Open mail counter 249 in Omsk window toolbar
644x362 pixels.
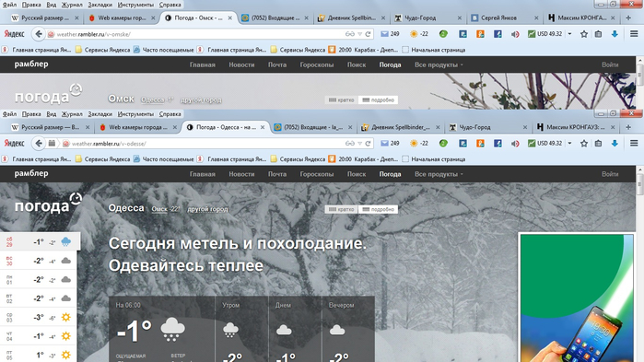tap(390, 34)
